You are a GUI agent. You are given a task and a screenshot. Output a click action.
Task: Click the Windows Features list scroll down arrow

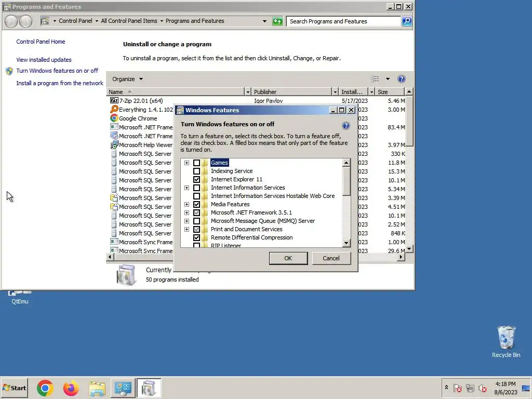pyautogui.click(x=346, y=243)
